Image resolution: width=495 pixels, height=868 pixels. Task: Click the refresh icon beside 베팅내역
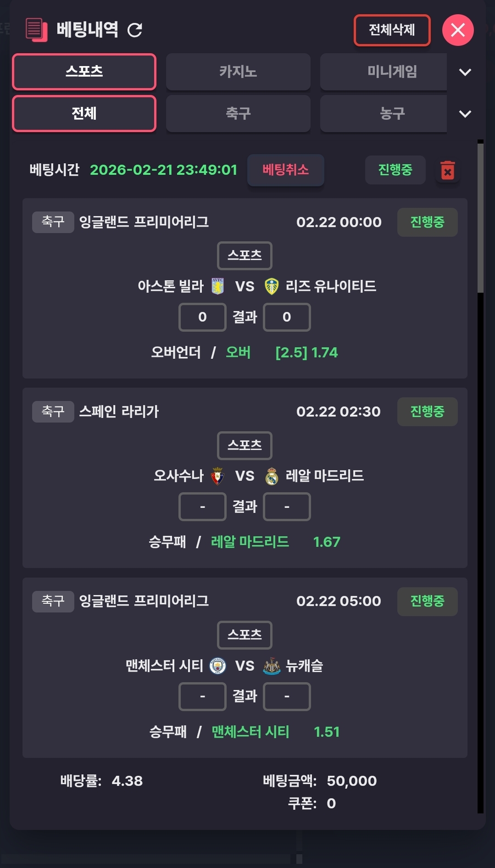[135, 30]
